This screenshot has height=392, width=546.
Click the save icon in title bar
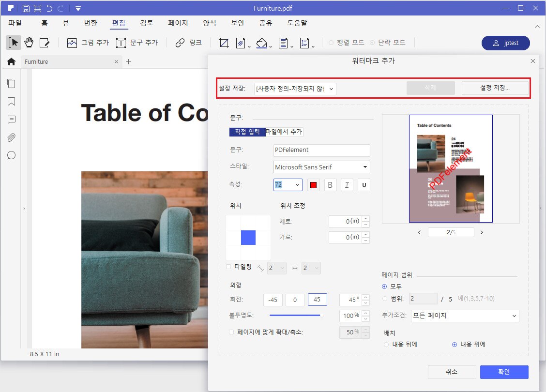click(x=26, y=8)
